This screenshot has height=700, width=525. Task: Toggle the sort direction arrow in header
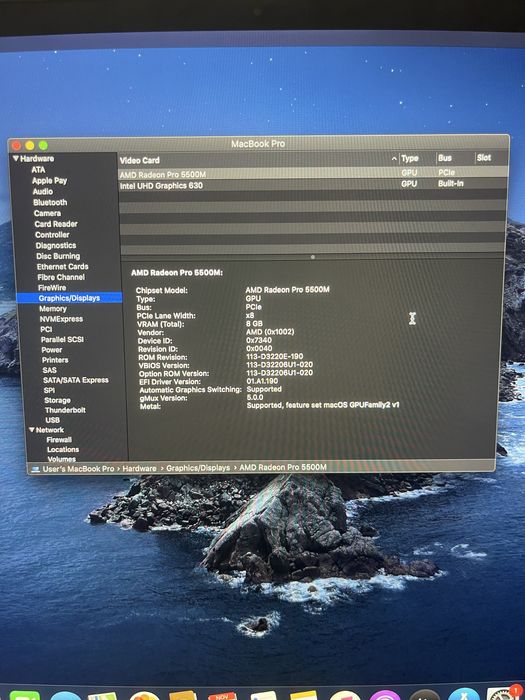click(x=394, y=159)
